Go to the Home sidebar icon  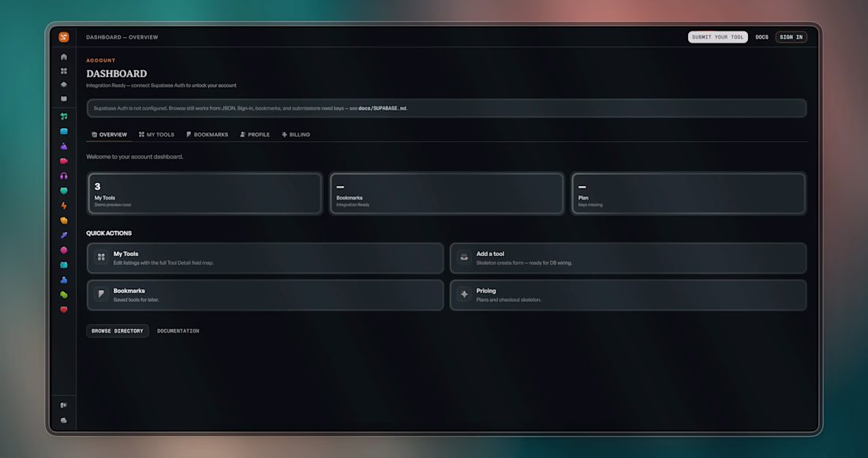click(x=64, y=57)
